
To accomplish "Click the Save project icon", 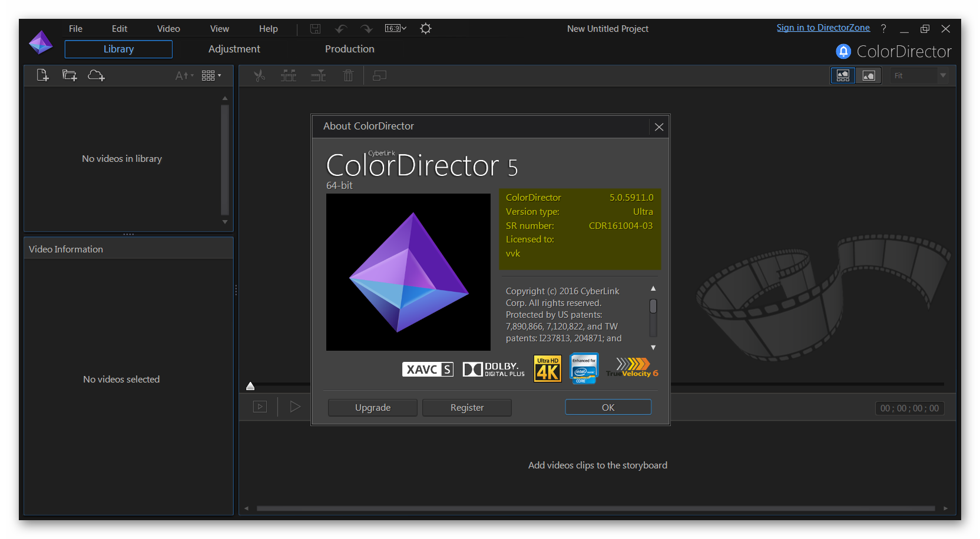I will [316, 29].
